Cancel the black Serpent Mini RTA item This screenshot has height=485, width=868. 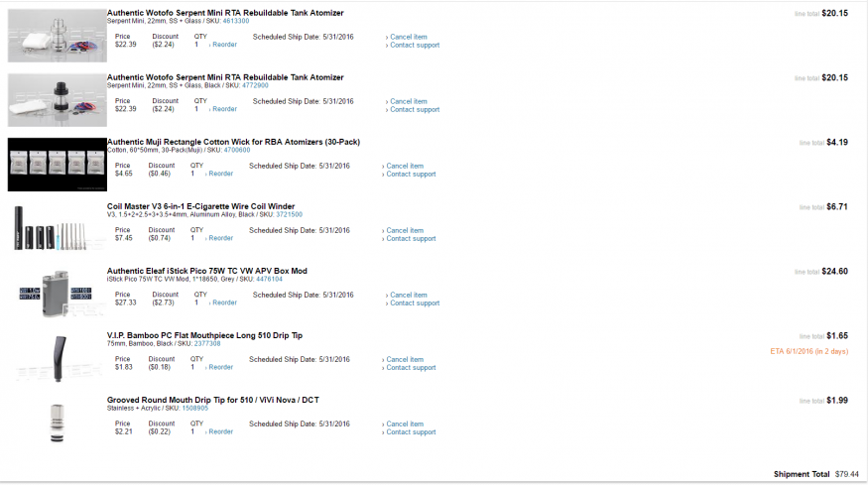point(409,101)
